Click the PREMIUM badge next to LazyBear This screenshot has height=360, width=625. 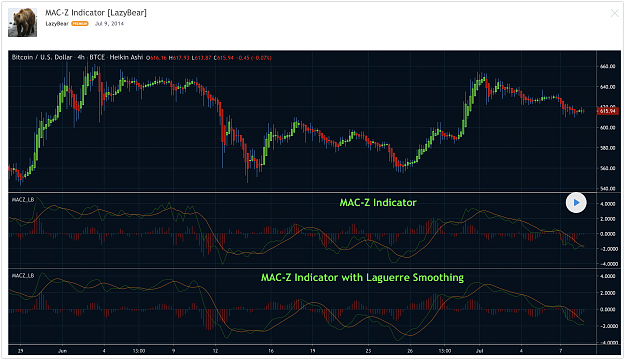tap(80, 24)
